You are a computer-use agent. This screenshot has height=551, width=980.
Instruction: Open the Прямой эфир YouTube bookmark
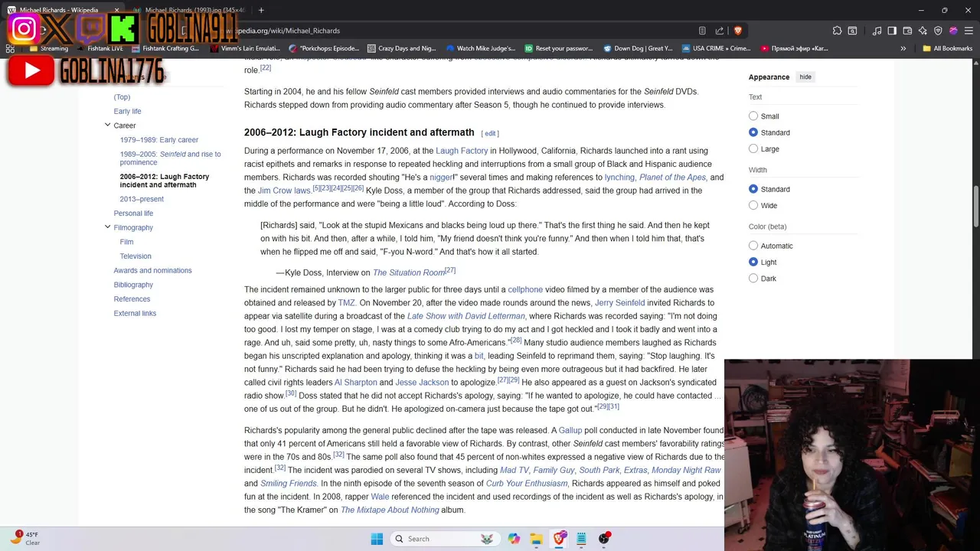click(x=794, y=48)
